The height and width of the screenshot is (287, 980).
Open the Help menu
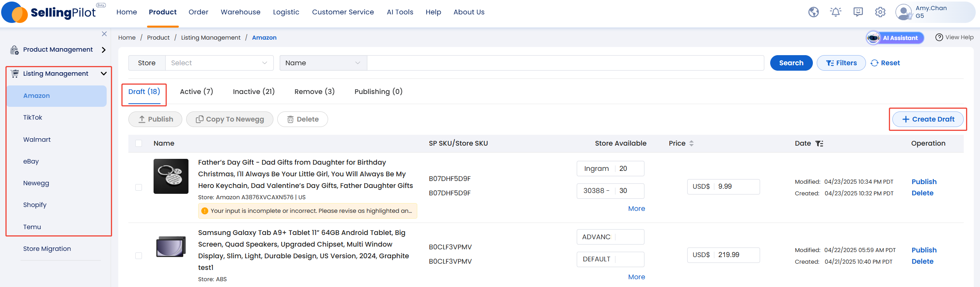pyautogui.click(x=433, y=12)
